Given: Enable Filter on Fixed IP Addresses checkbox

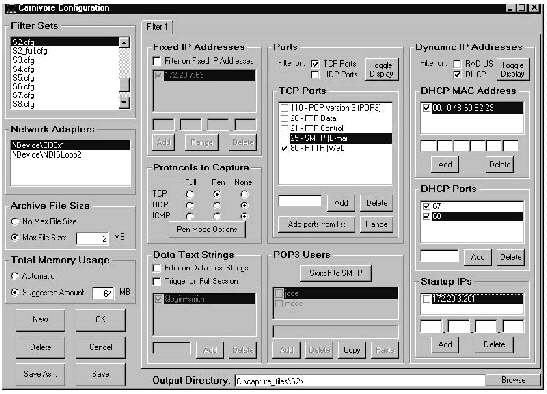Looking at the screenshot, I should [x=157, y=61].
